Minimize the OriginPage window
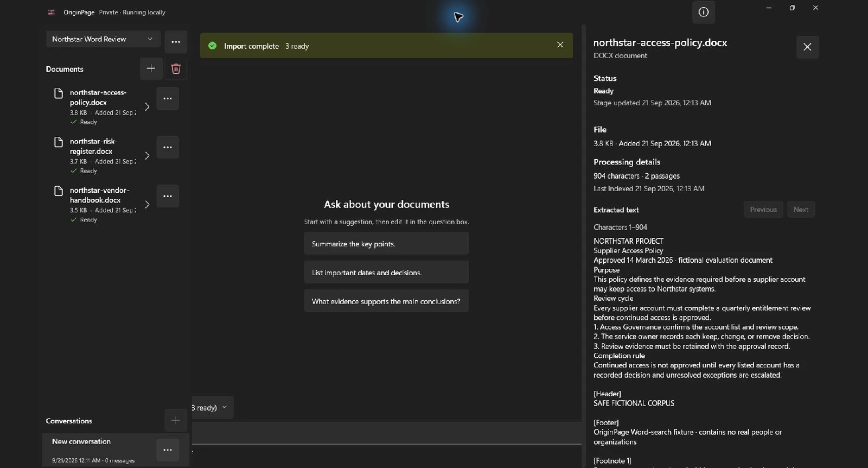The width and height of the screenshot is (868, 468). pos(769,8)
